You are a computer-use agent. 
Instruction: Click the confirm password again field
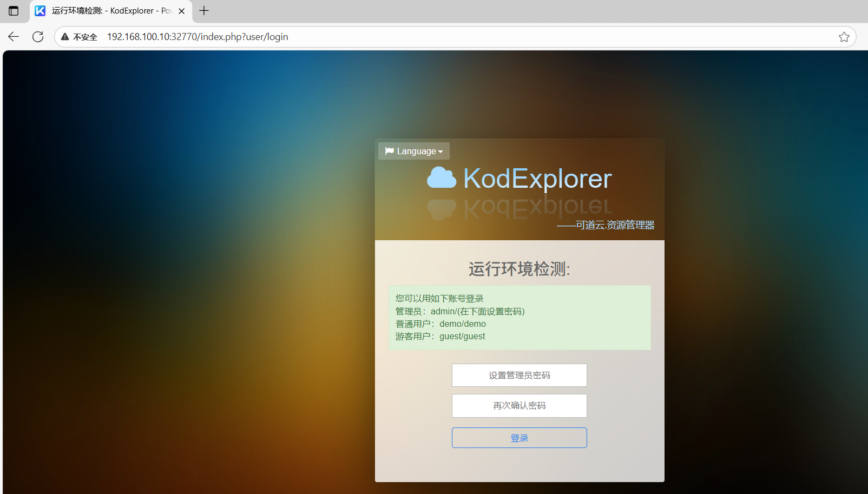pos(519,406)
